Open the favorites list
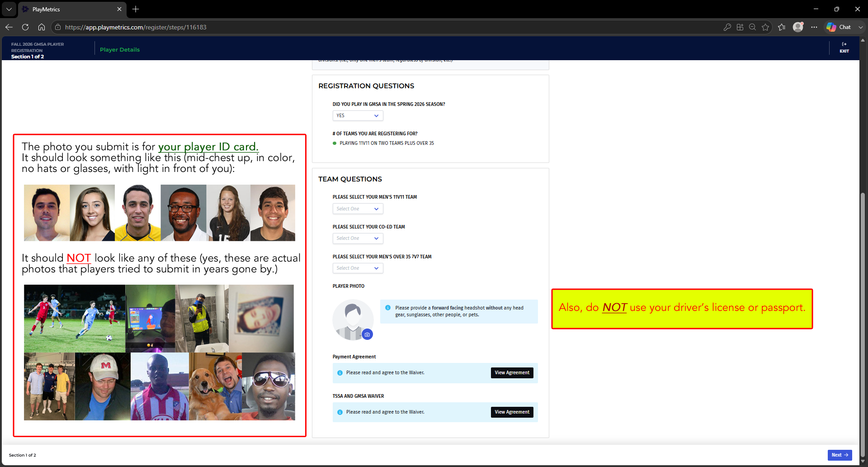Image resolution: width=868 pixels, height=467 pixels. pyautogui.click(x=782, y=27)
